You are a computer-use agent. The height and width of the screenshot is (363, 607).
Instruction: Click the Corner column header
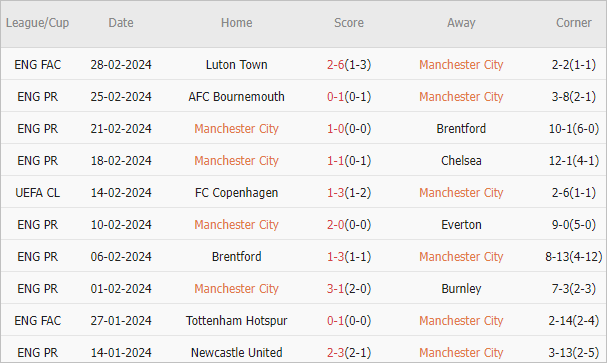(x=574, y=23)
